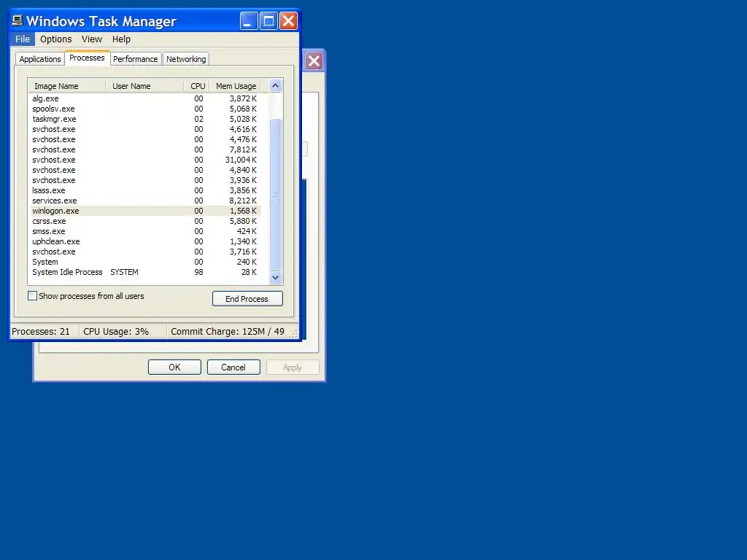
Task: Select the alg.exe process row
Action: pyautogui.click(x=145, y=98)
